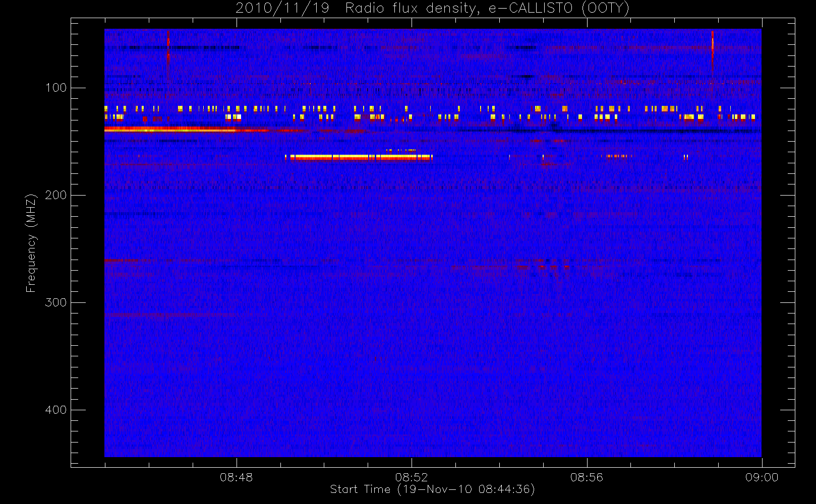Click the 400 MHz tick label
Image resolution: width=816 pixels, height=504 pixels.
coord(55,410)
